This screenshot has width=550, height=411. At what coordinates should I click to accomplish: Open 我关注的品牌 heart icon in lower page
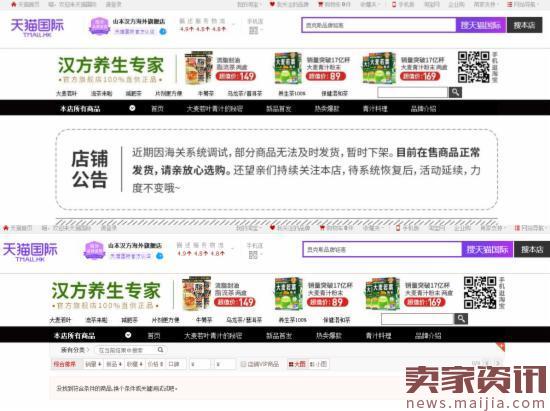(x=272, y=228)
